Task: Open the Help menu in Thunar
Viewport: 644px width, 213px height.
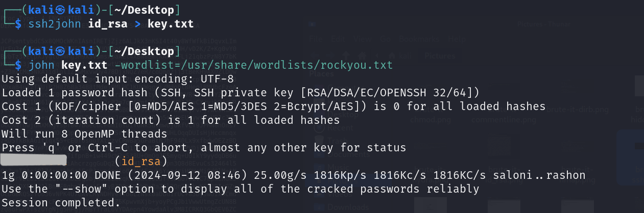Action: [x=457, y=39]
